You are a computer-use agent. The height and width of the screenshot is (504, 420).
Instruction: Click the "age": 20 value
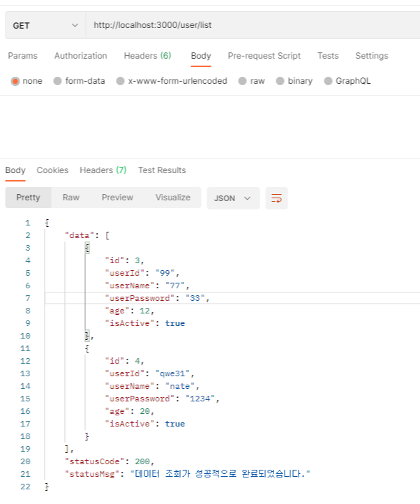pyautogui.click(x=144, y=411)
